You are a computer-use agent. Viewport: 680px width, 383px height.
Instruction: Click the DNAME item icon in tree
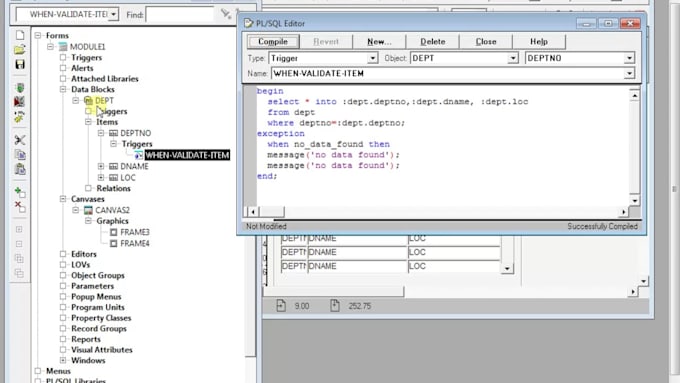pyautogui.click(x=113, y=166)
